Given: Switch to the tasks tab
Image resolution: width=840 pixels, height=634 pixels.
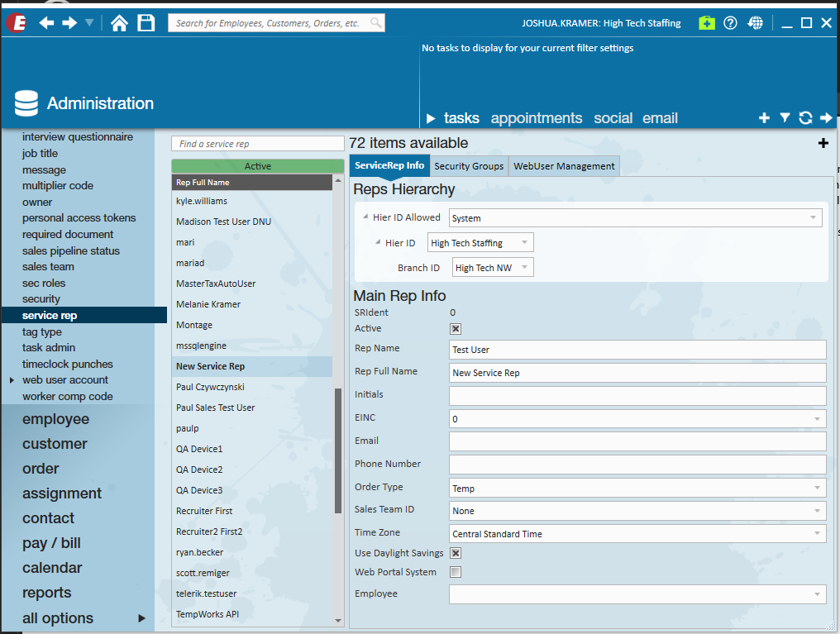Looking at the screenshot, I should pyautogui.click(x=461, y=118).
